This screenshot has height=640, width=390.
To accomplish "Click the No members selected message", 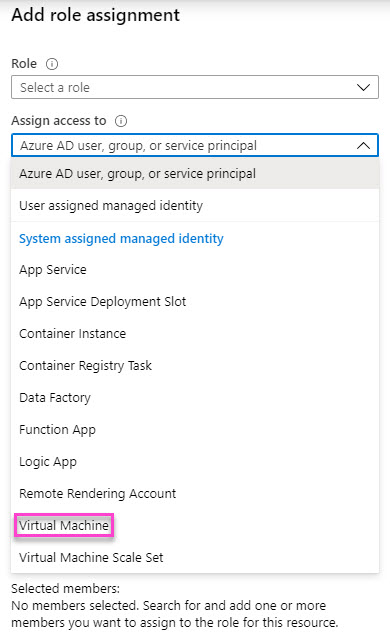I will click(x=175, y=614).
